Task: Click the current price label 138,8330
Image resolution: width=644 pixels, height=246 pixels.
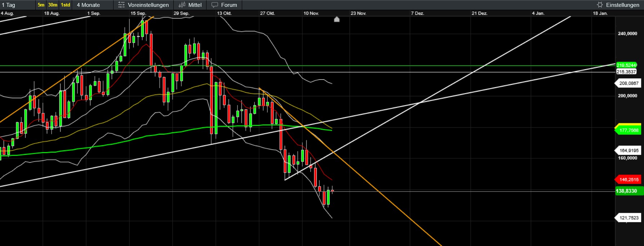Action: pos(627,191)
